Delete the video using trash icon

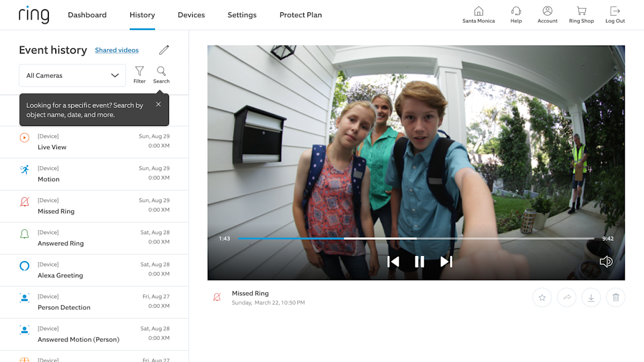616,298
